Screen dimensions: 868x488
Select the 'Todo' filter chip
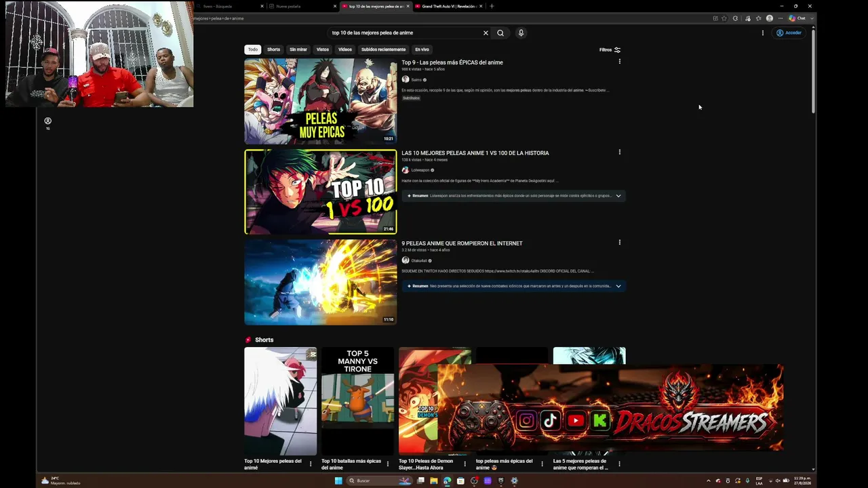[x=253, y=49]
